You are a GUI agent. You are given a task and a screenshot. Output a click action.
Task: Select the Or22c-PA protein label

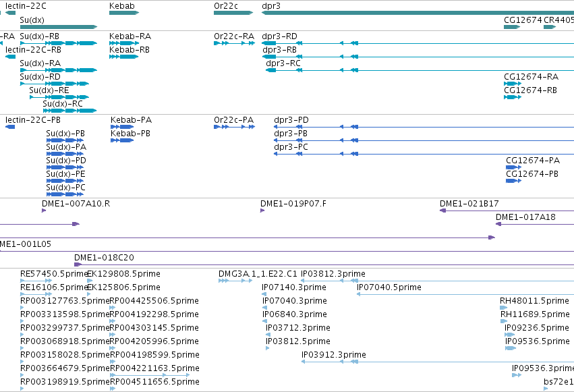[233, 120]
